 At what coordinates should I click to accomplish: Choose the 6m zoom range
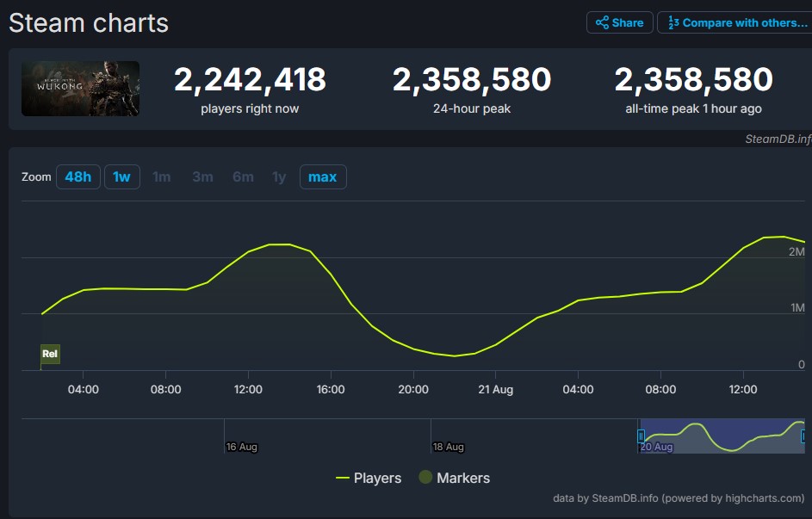click(x=243, y=176)
